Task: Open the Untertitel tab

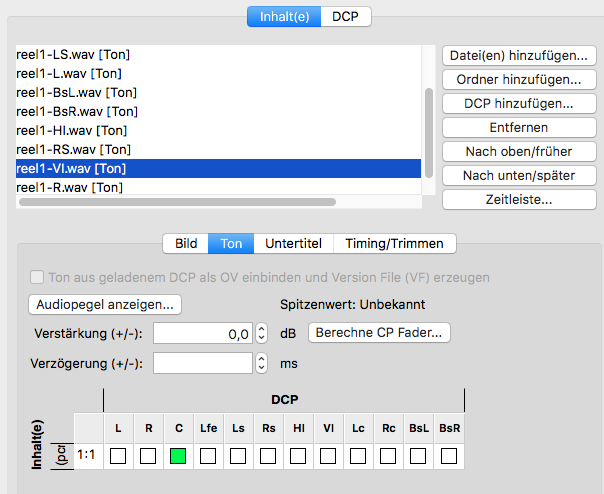Action: (294, 243)
